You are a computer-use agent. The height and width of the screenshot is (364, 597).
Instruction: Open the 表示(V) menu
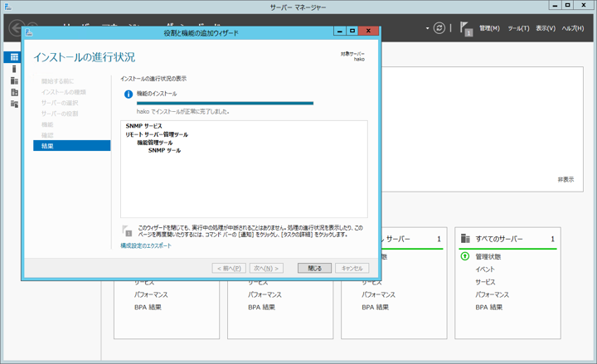[546, 28]
